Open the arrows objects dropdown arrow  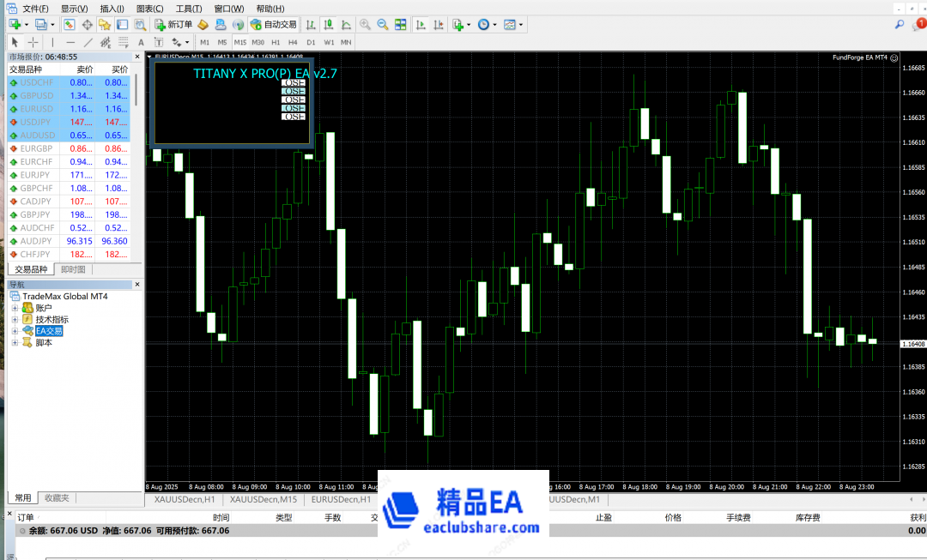pyautogui.click(x=187, y=43)
